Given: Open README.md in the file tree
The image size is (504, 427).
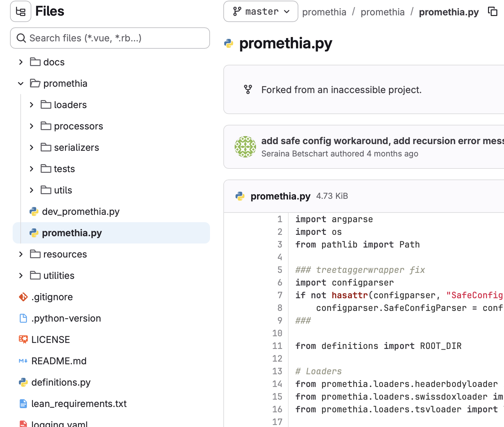Looking at the screenshot, I should tap(59, 361).
